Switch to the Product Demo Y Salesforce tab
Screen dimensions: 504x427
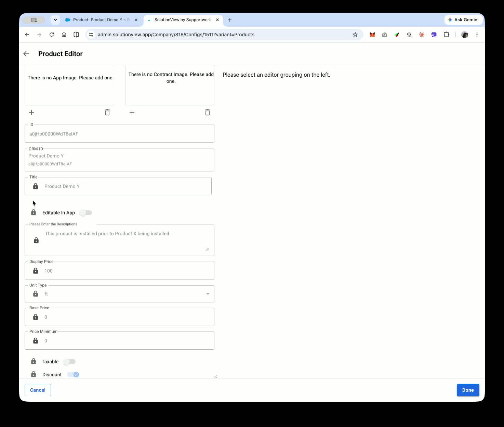(102, 20)
